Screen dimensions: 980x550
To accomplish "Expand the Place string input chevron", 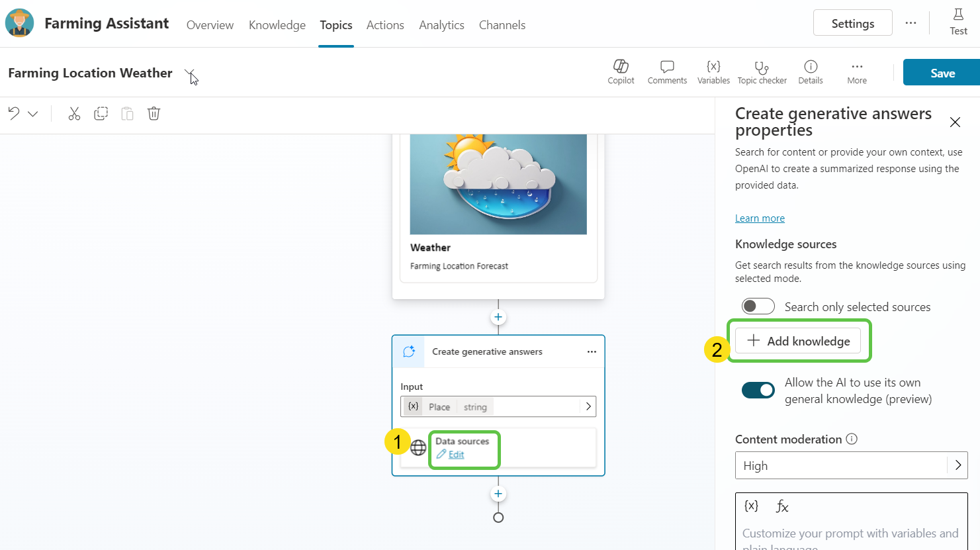I will click(588, 406).
